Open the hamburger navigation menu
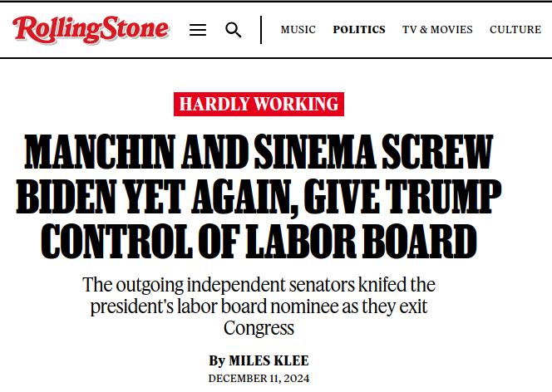This screenshot has height=392, width=552. [x=198, y=30]
